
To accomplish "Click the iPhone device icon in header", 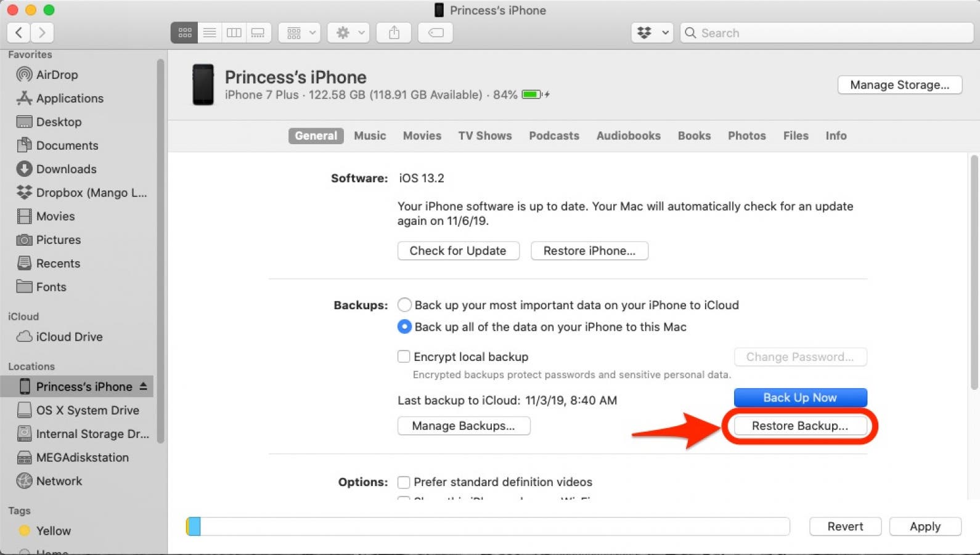I will click(x=203, y=84).
